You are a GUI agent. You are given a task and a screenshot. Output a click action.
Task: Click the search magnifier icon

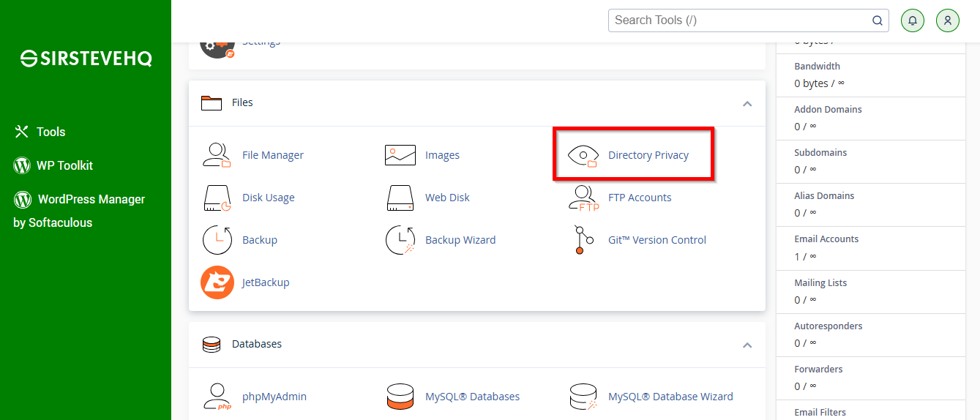coord(877,20)
